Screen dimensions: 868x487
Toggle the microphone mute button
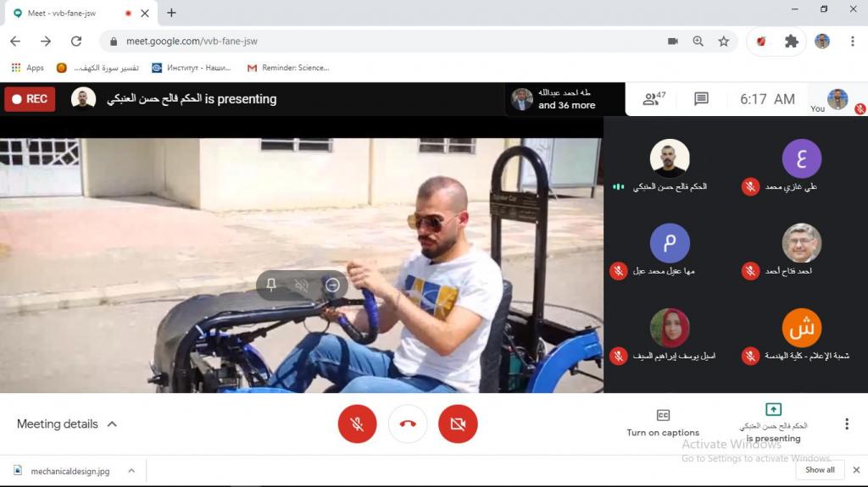pyautogui.click(x=357, y=424)
